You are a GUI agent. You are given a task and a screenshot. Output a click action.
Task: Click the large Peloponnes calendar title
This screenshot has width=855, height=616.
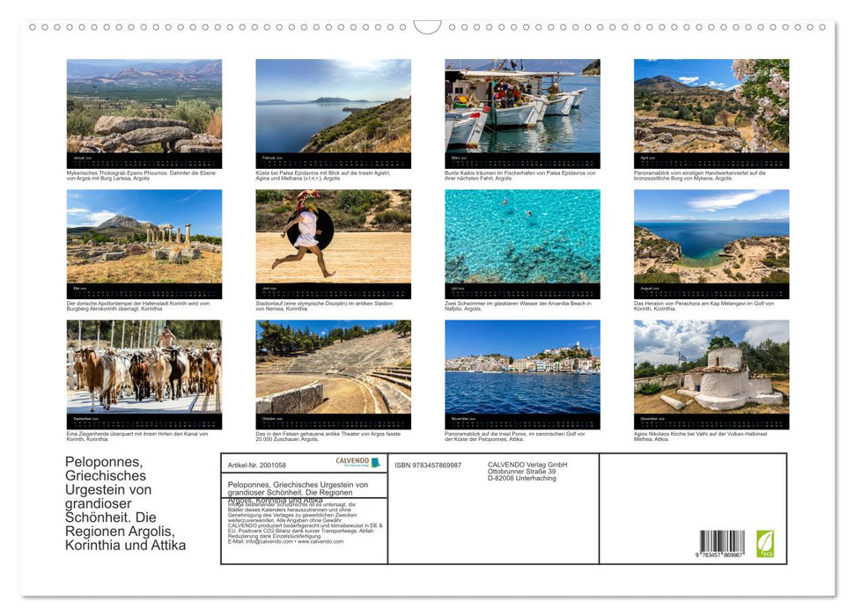[126, 503]
